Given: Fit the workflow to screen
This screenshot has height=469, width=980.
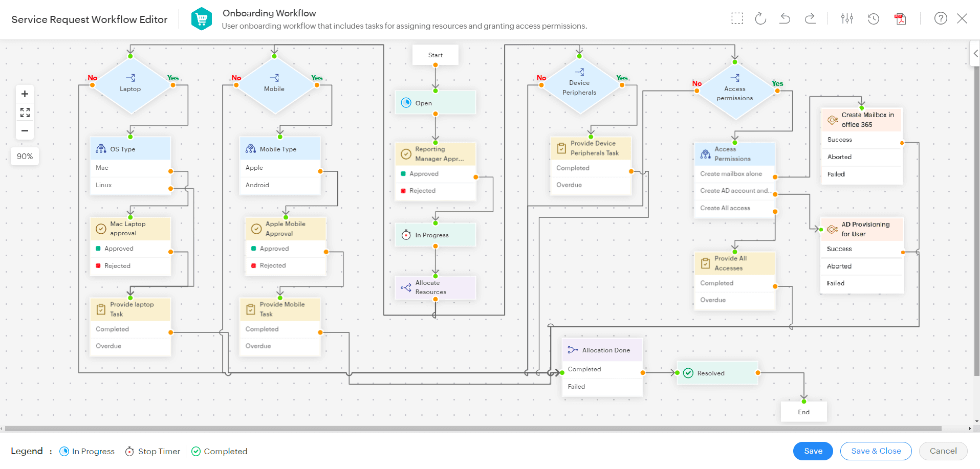Looking at the screenshot, I should [x=25, y=112].
